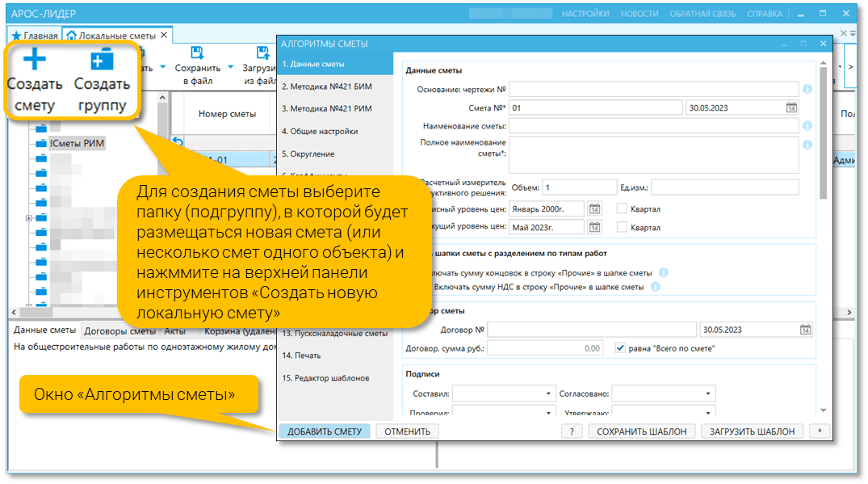Show info hint for Полное наименование сметы
Screen dimensions: 868x484
click(807, 145)
